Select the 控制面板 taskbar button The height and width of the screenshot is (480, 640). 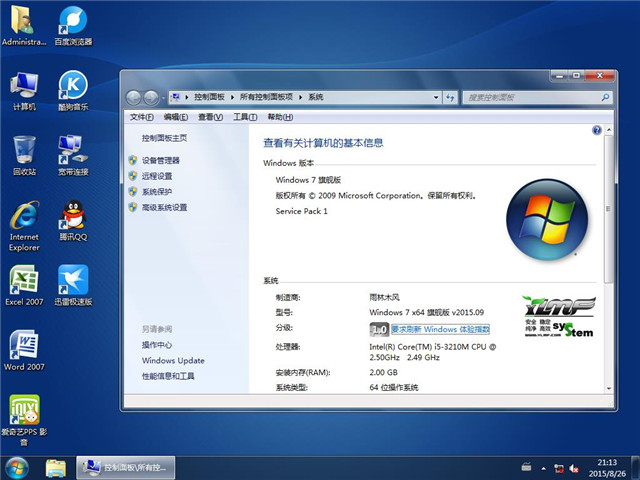click(126, 468)
